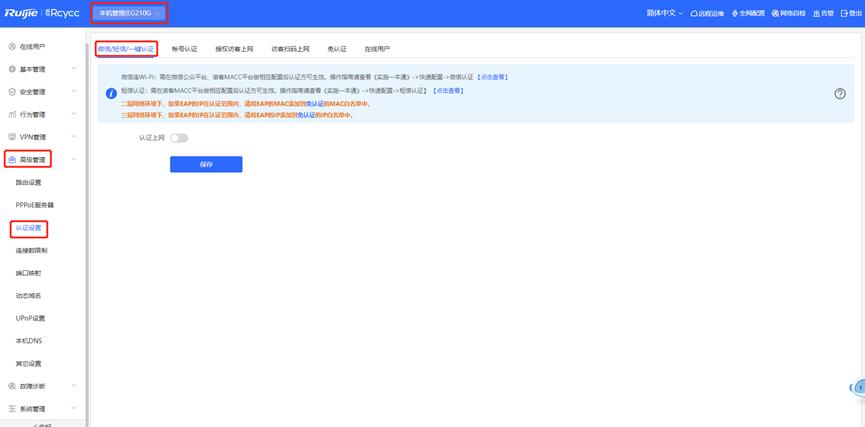Open 其它设置 in the sidebar
Viewport: 865px width, 427px height.
29,364
